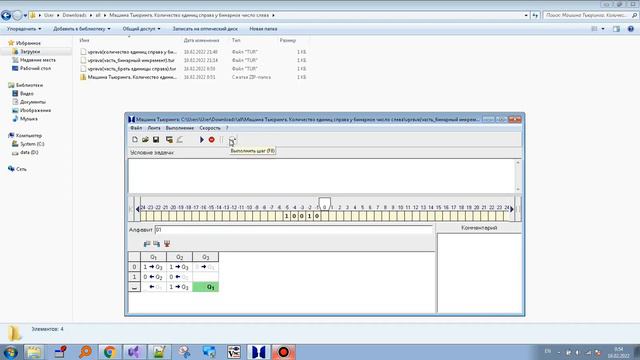Go back in Explorer window

coord(6,15)
